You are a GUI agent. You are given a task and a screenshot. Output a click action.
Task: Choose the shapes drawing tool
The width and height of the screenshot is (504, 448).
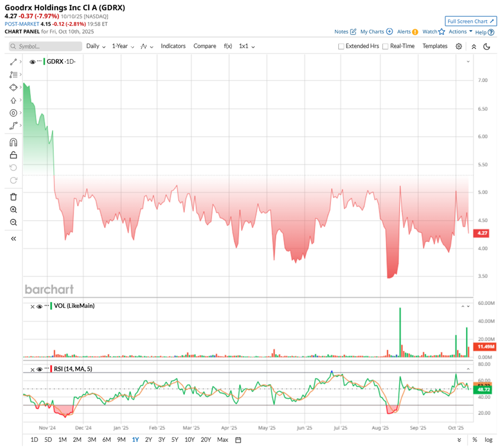(13, 88)
